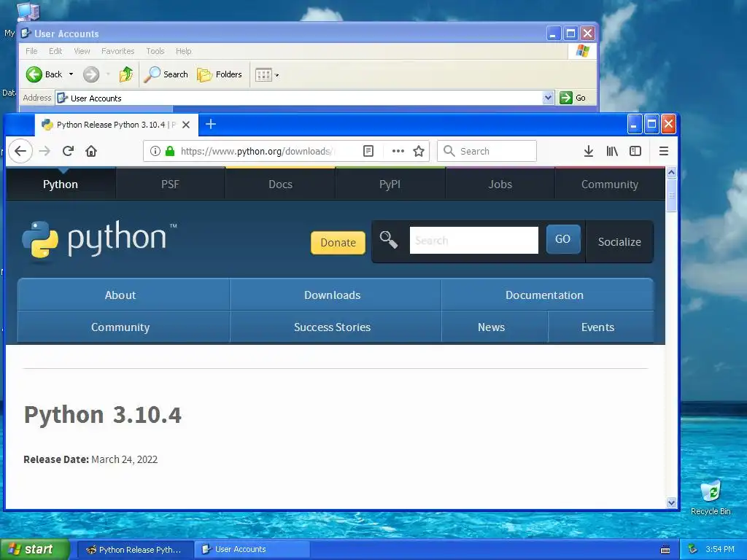Bookmark this page with star icon

click(x=419, y=151)
